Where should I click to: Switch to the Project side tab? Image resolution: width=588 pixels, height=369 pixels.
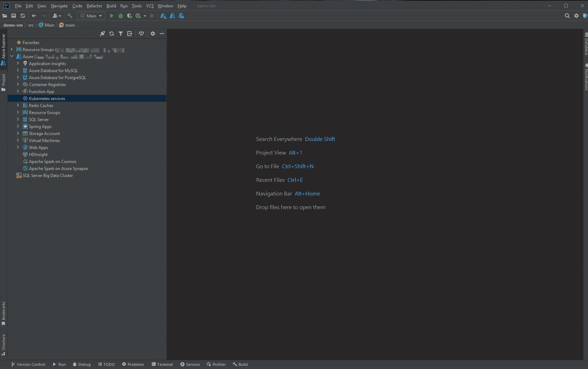3,83
